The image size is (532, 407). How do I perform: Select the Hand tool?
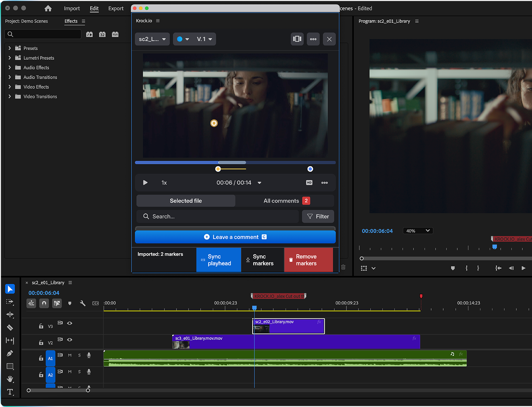(10, 379)
